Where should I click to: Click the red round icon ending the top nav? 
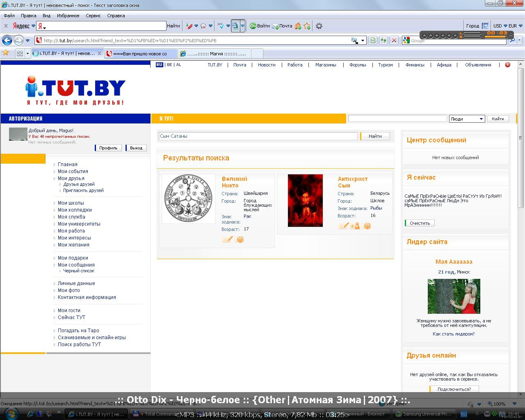coord(508,65)
